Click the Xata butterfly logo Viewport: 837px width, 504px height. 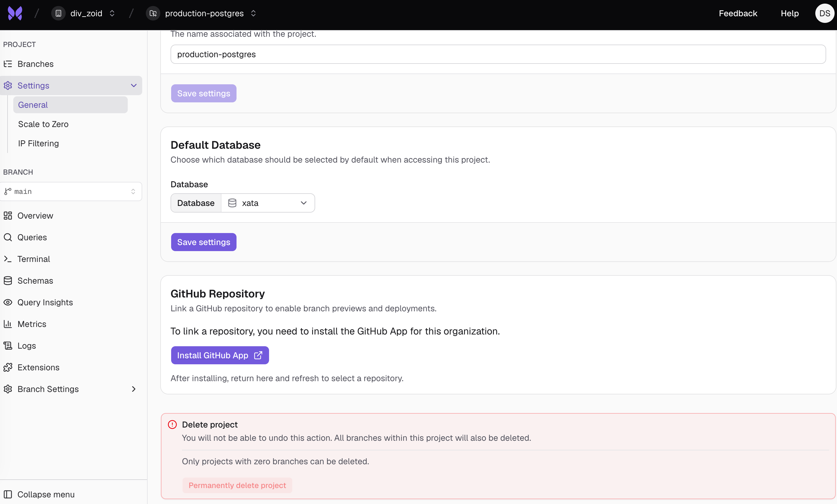(x=15, y=13)
